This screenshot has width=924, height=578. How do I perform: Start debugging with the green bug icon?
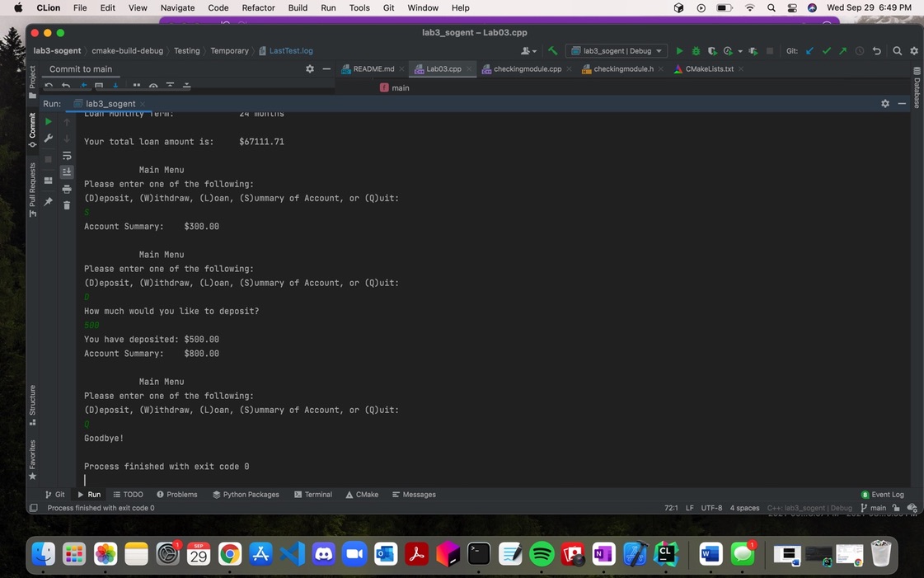click(696, 50)
